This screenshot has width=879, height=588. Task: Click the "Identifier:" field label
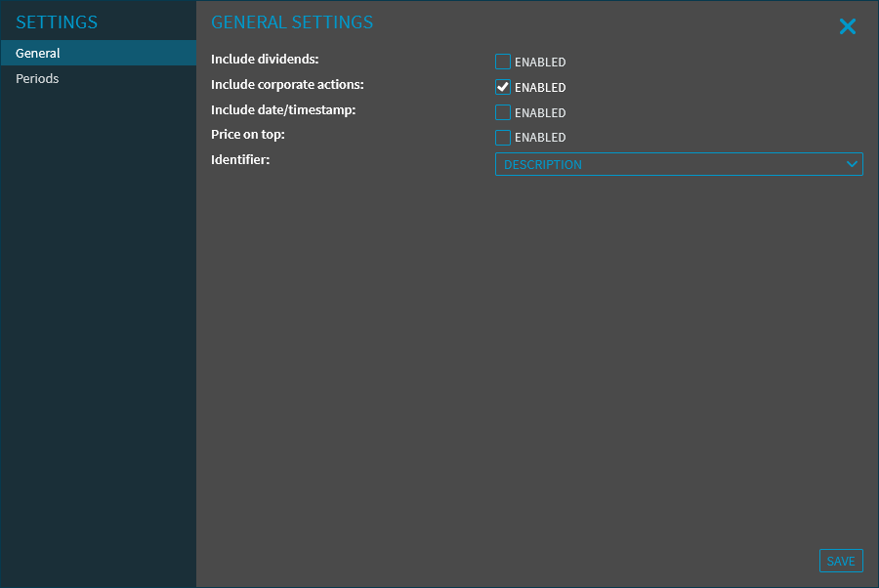[240, 159]
